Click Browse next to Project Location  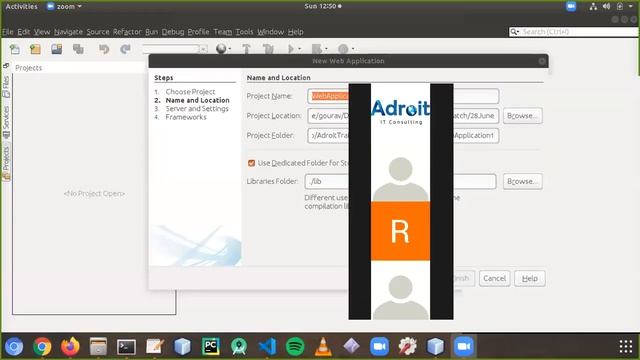522,116
